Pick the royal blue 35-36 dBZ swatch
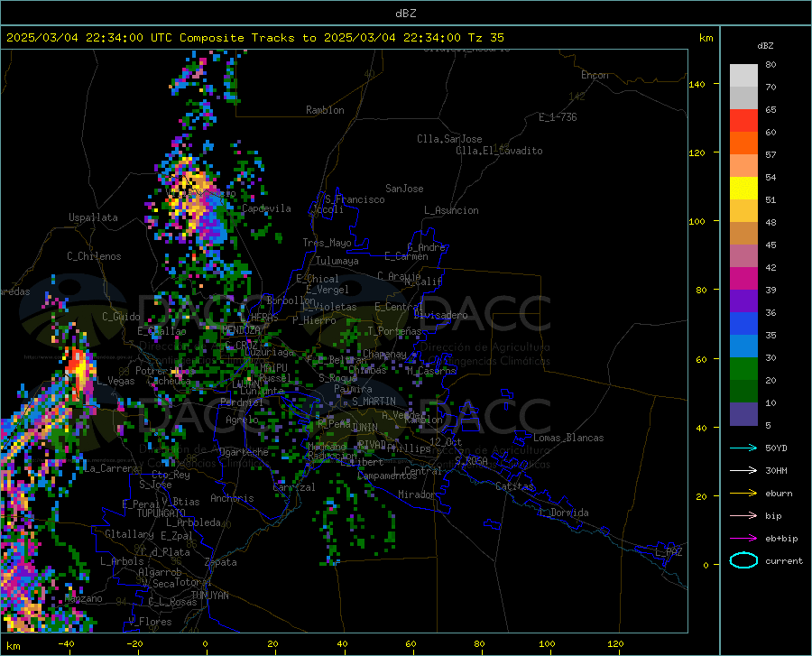Viewport: 812px width, 656px height. [743, 324]
